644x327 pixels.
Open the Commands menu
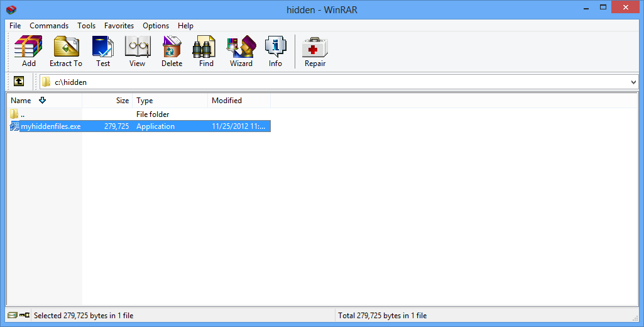click(49, 26)
